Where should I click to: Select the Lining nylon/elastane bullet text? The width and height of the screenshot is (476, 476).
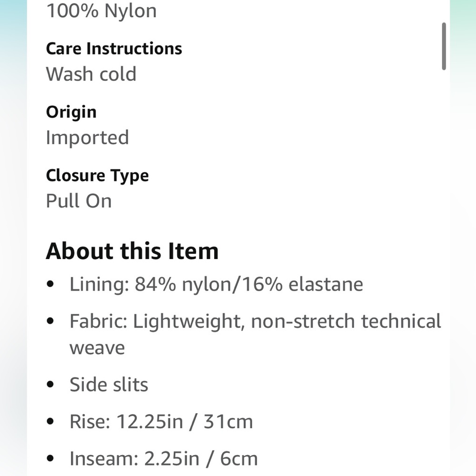click(x=216, y=285)
